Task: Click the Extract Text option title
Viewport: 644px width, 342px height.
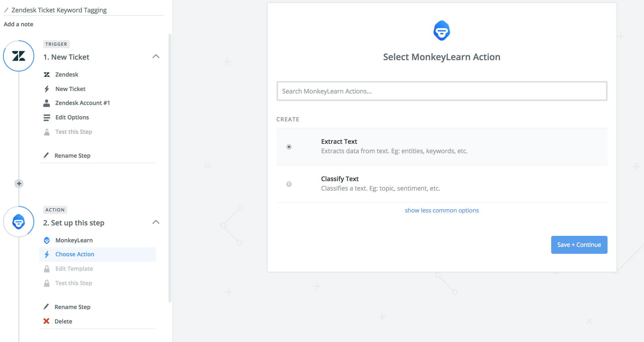Action: pyautogui.click(x=339, y=142)
